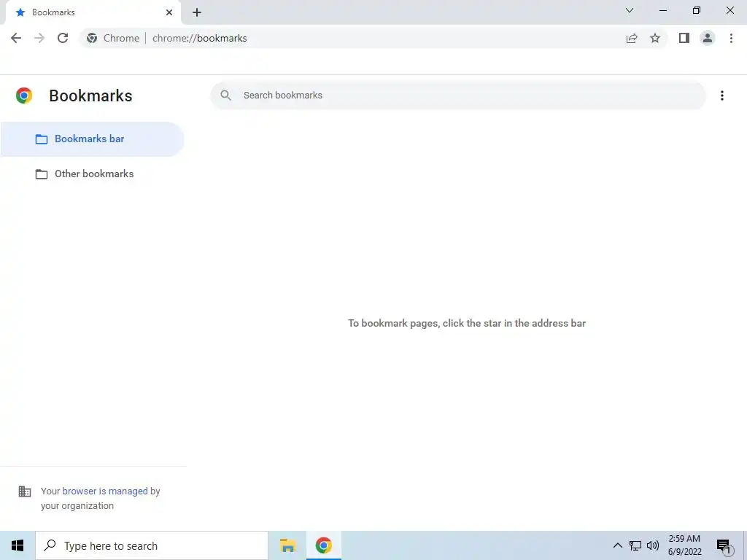Show hidden system tray icons
This screenshot has width=747, height=560.
pyautogui.click(x=617, y=545)
